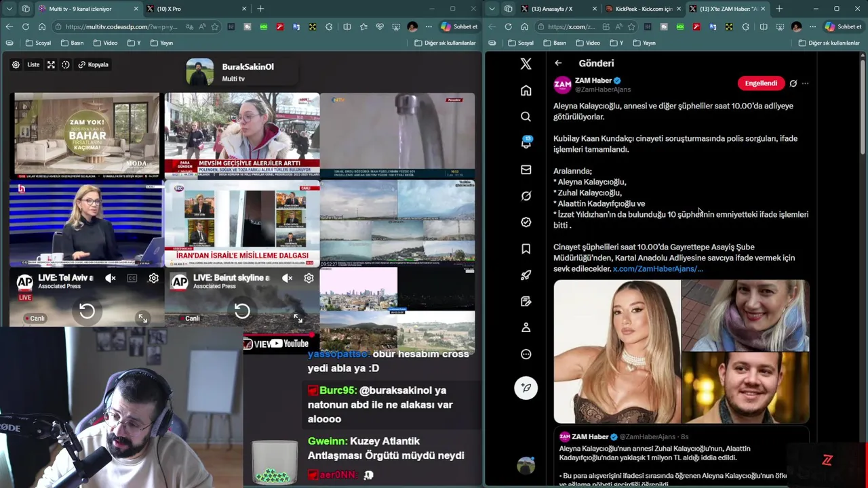868x488 pixels.
Task: Open Diğer sık kullanılanlar in X window
Action: (x=829, y=43)
